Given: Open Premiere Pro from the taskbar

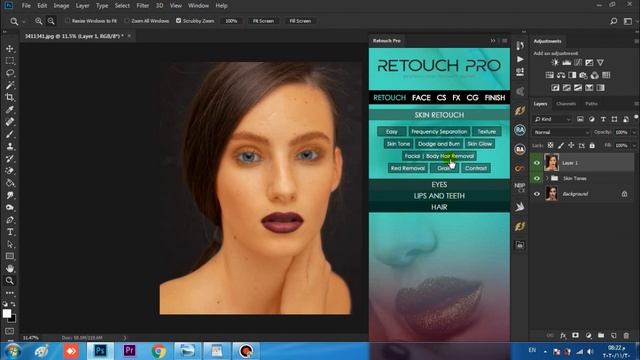Looking at the screenshot, I should tap(129, 351).
